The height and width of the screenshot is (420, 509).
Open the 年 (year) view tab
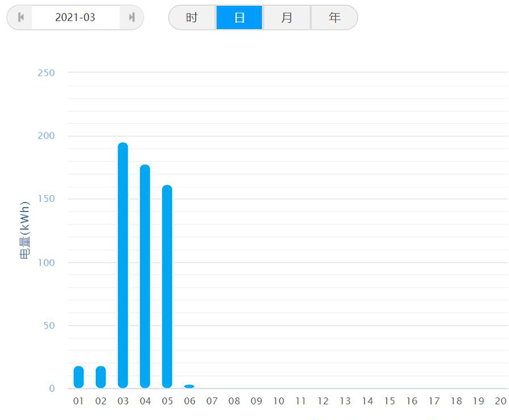[334, 18]
